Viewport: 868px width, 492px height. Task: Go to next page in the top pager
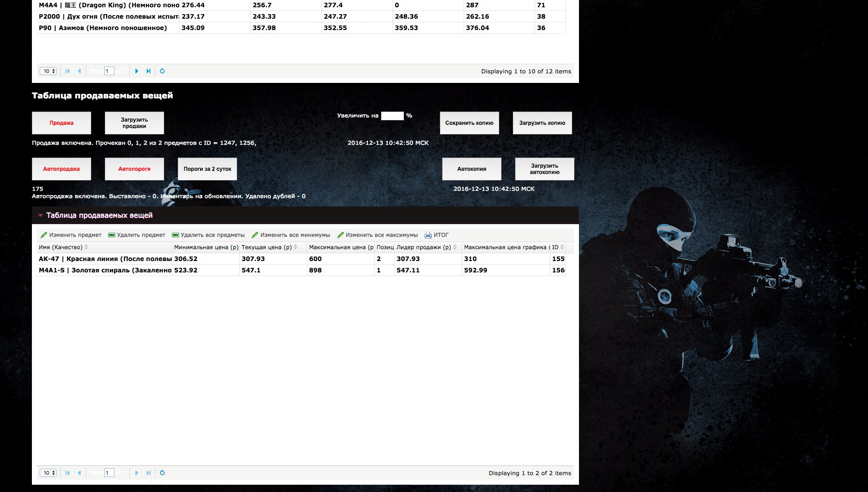(x=137, y=71)
